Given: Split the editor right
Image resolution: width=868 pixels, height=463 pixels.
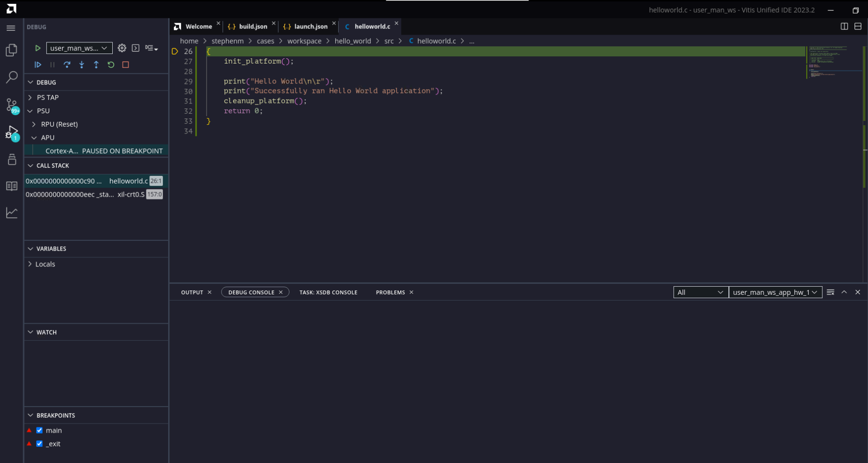Looking at the screenshot, I should coord(844,26).
